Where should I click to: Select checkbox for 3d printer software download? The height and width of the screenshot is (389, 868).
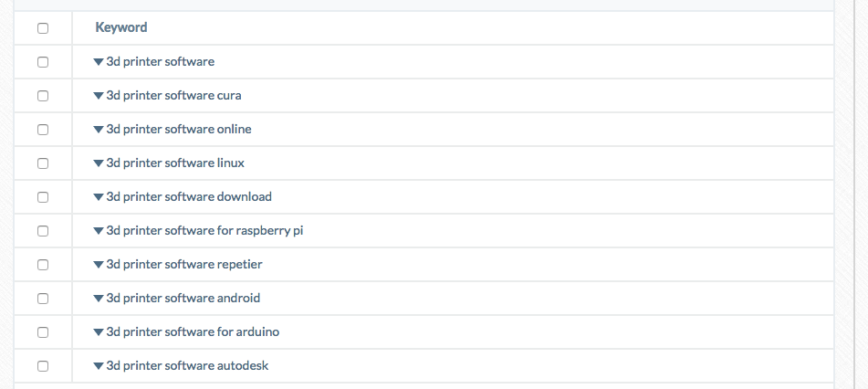coord(43,197)
